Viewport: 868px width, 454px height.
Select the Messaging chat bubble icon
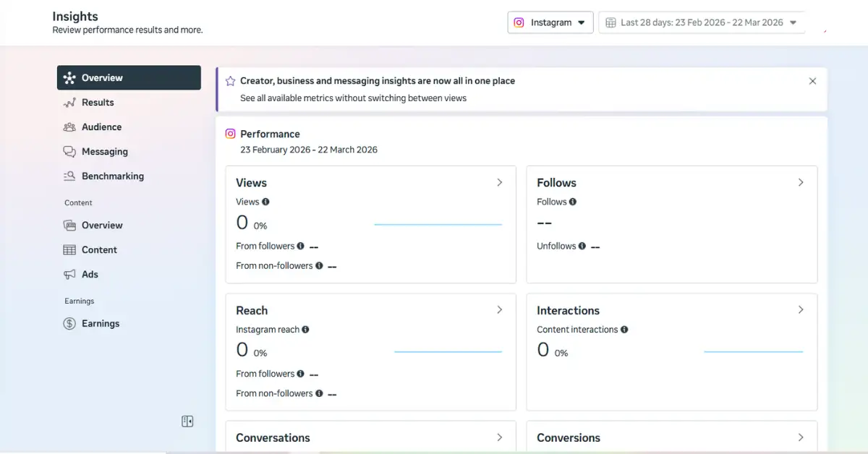pos(70,151)
